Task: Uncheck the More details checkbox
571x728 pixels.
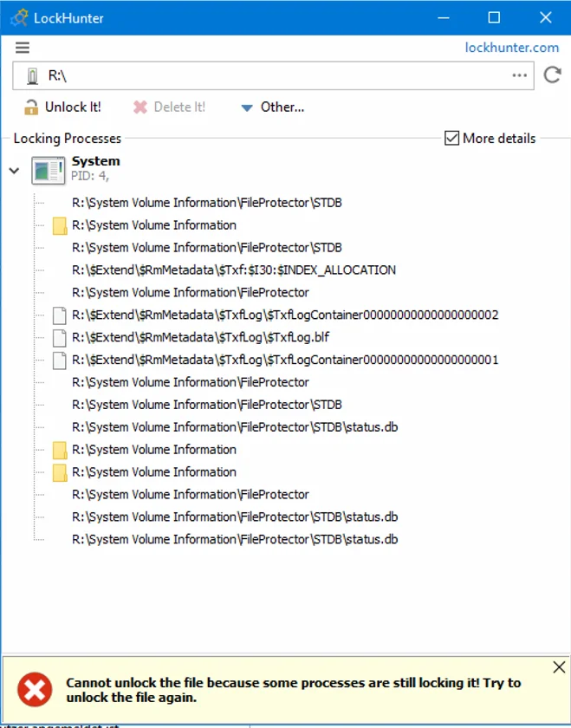Action: pos(451,139)
